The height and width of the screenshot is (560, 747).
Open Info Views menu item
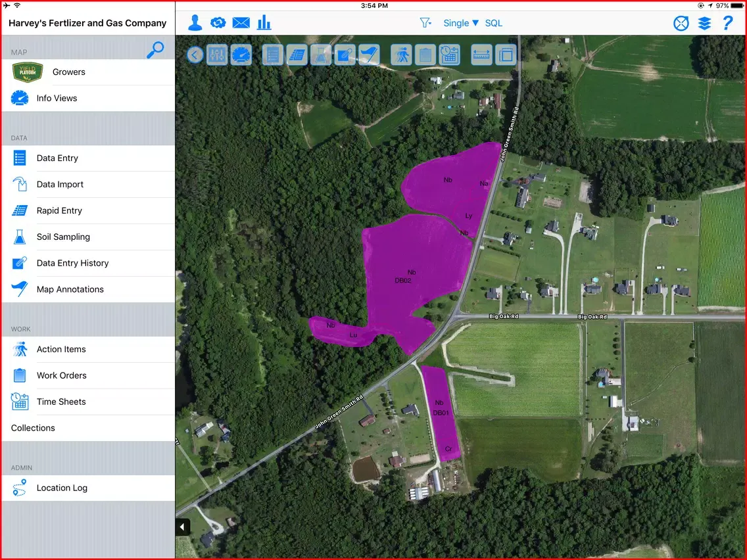coord(88,98)
